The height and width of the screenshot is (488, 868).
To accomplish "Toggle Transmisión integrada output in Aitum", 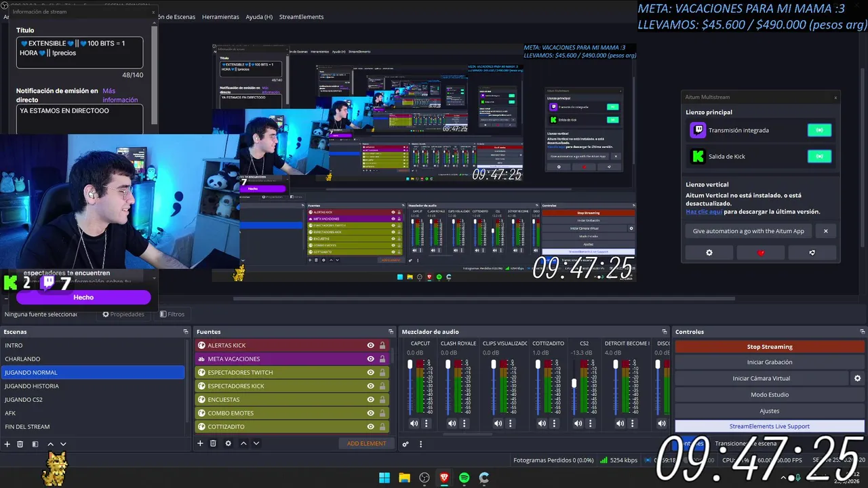I will pos(819,130).
